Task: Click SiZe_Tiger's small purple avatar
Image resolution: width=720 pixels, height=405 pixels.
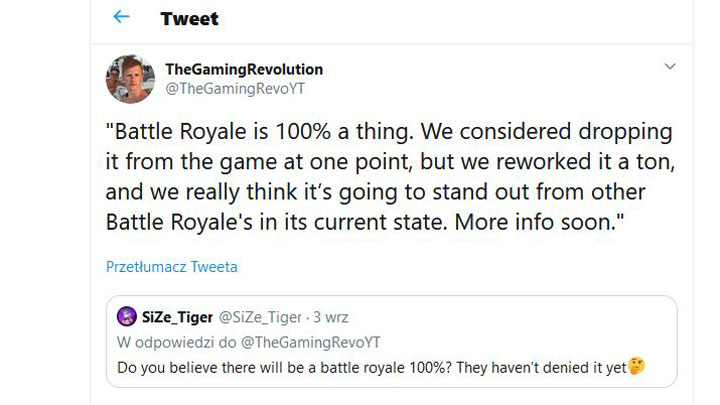Action: click(x=127, y=317)
